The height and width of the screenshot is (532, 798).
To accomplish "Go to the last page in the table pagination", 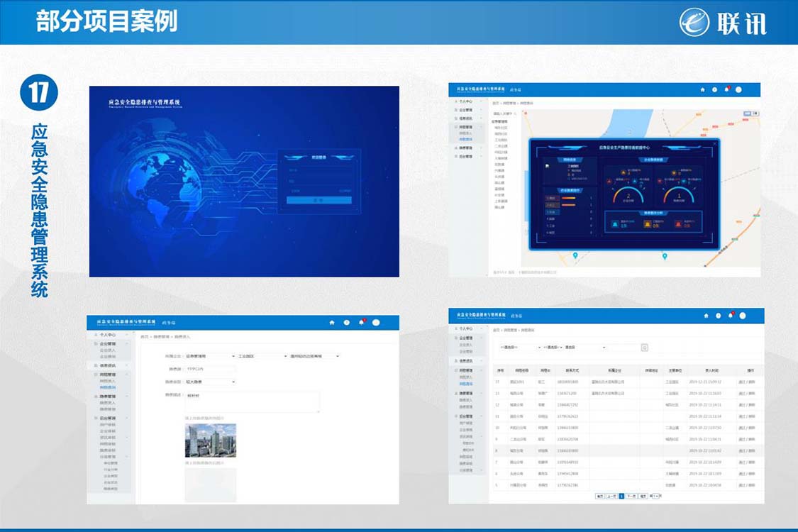I will (x=643, y=496).
